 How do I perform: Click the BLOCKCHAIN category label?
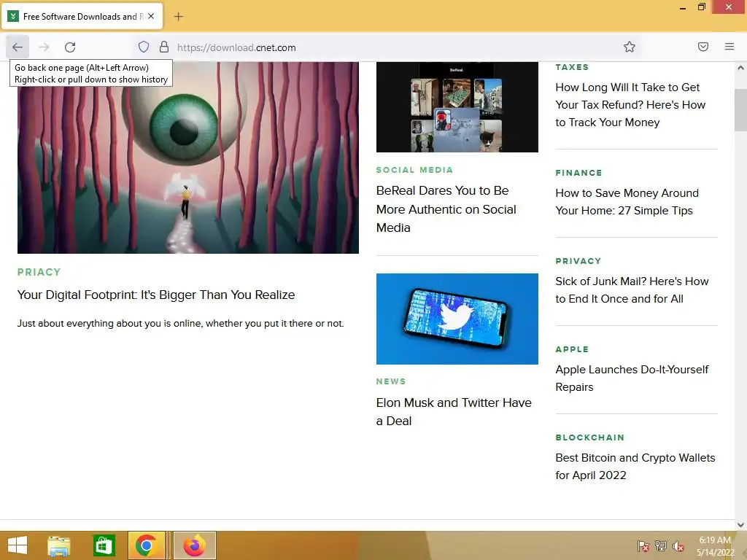(589, 437)
